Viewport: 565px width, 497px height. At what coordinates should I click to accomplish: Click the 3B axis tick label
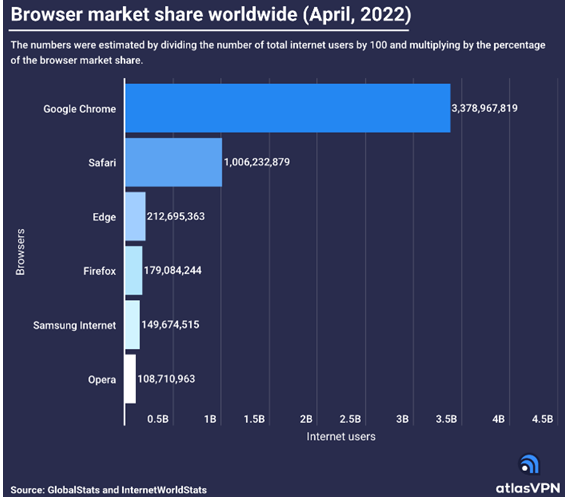pyautogui.click(x=402, y=419)
